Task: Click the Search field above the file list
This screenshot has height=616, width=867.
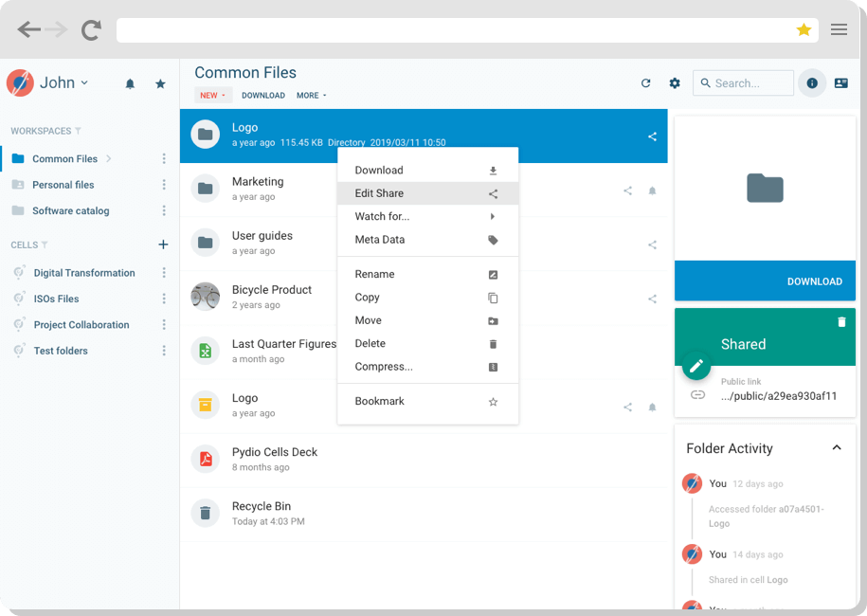Action: coord(743,83)
